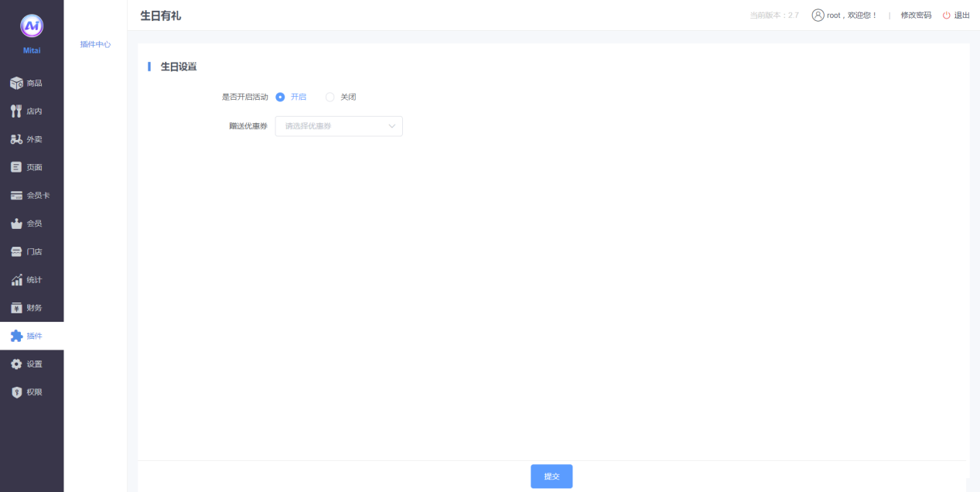Select the 插件 sidebar menu item

click(x=32, y=336)
